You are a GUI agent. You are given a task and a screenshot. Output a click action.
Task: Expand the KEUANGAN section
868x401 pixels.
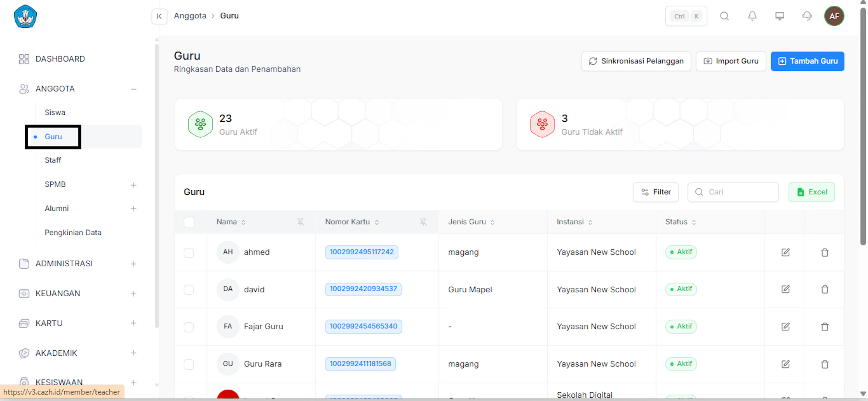(133, 294)
